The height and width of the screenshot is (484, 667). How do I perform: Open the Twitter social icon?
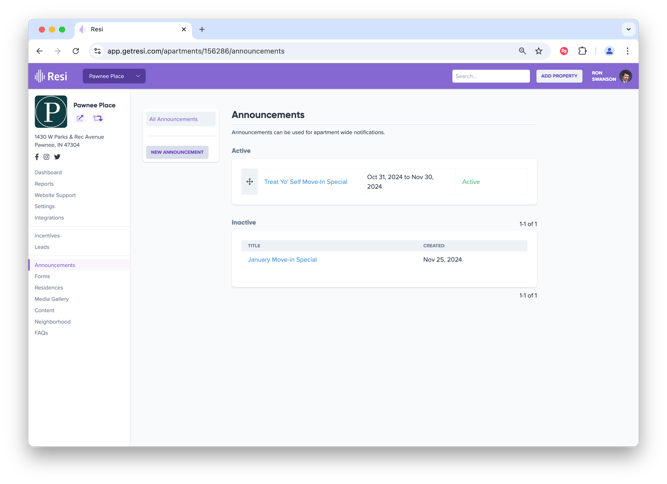click(x=57, y=157)
